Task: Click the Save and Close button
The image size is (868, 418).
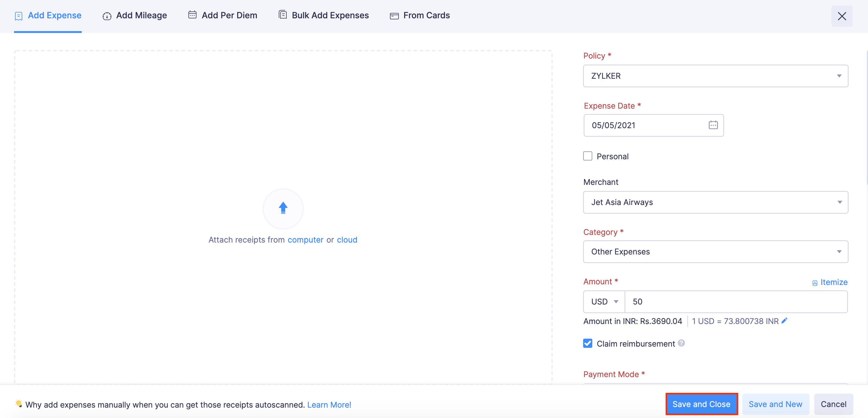Action: coord(701,404)
